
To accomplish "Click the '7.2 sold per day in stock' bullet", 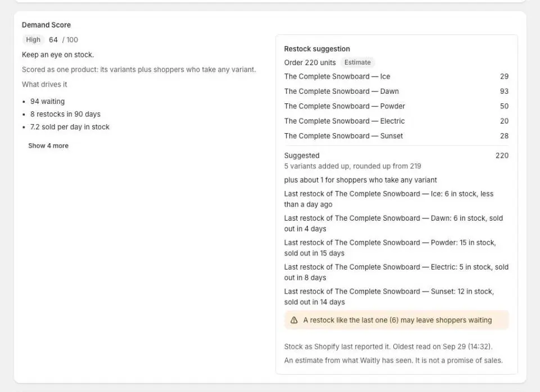I will [70, 127].
